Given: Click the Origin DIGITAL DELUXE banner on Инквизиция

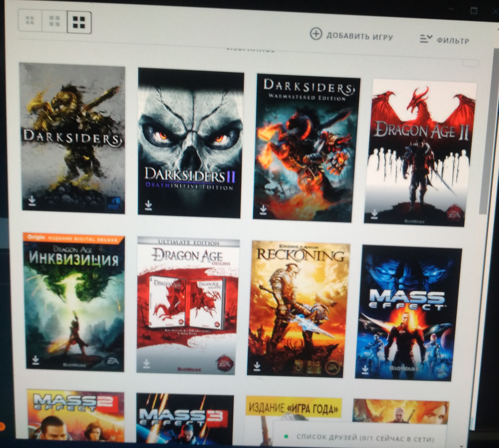Looking at the screenshot, I should pos(73,238).
